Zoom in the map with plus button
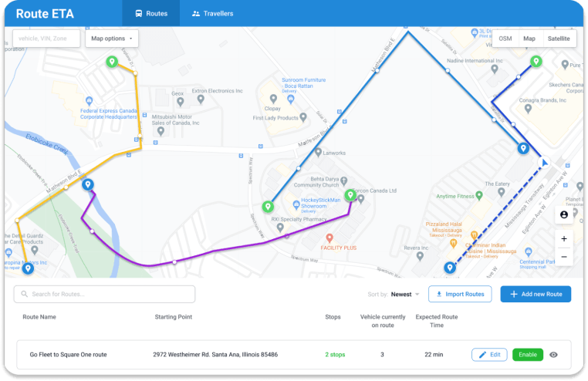This screenshot has width=588, height=381. pyautogui.click(x=564, y=239)
